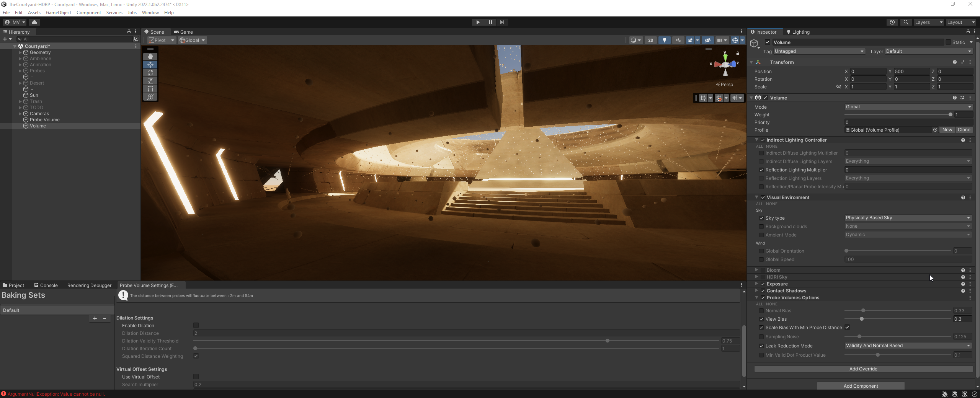Viewport: 980px width, 398px height.
Task: Open the cloud services icon
Action: point(34,22)
